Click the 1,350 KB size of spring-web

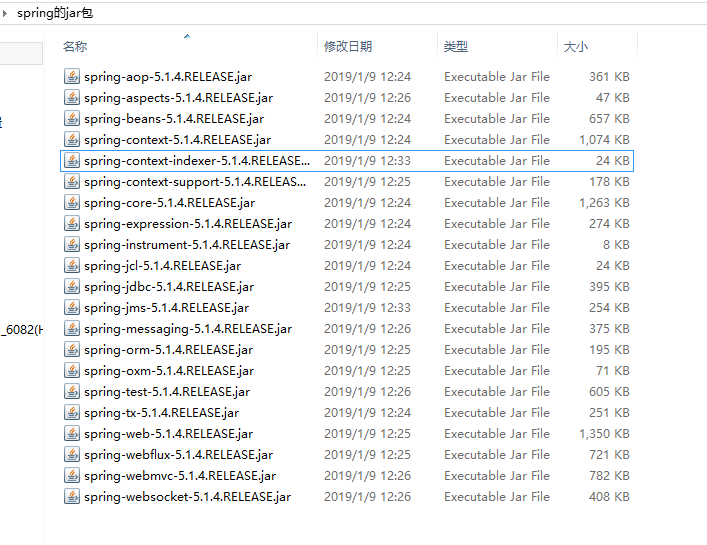[x=604, y=433]
